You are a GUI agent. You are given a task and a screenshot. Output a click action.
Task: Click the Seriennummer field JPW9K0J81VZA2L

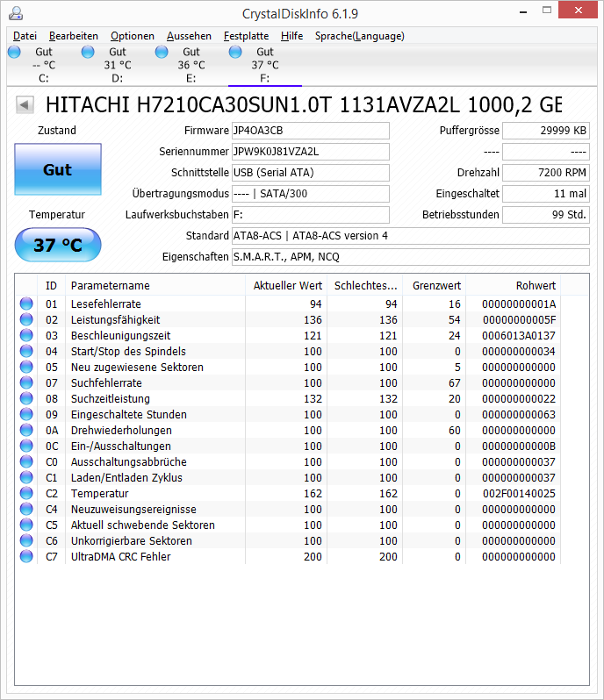[311, 152]
